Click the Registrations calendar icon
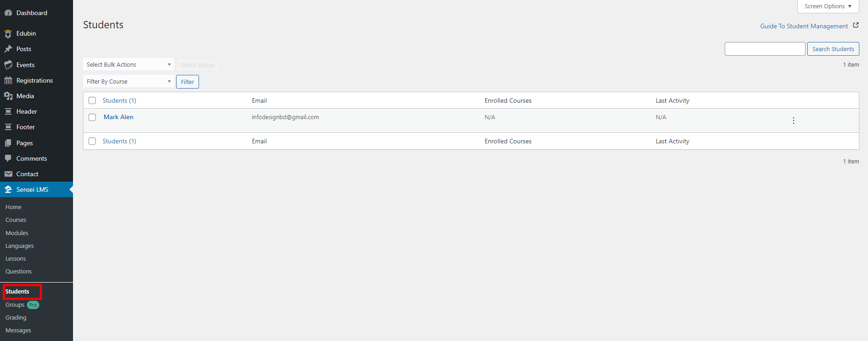This screenshot has height=341, width=868. (x=8, y=80)
